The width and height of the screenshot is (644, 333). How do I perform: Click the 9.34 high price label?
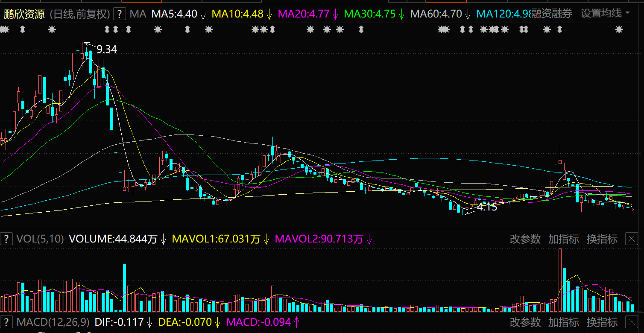[x=106, y=50]
